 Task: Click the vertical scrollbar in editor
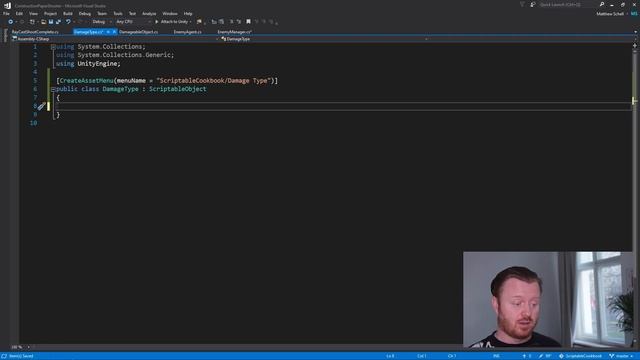pos(635,196)
